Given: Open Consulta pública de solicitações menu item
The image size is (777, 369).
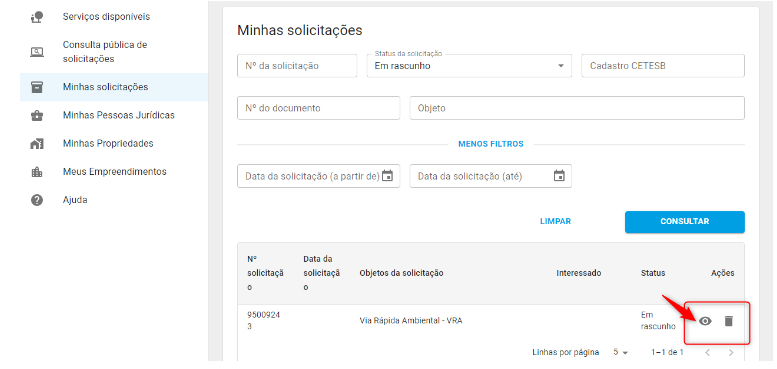Looking at the screenshot, I should (114, 52).
